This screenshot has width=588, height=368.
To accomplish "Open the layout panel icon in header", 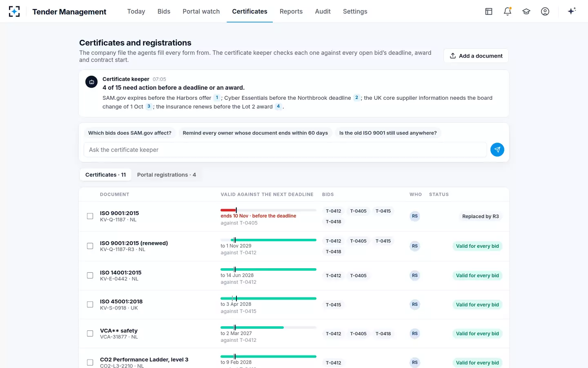I will click(489, 11).
